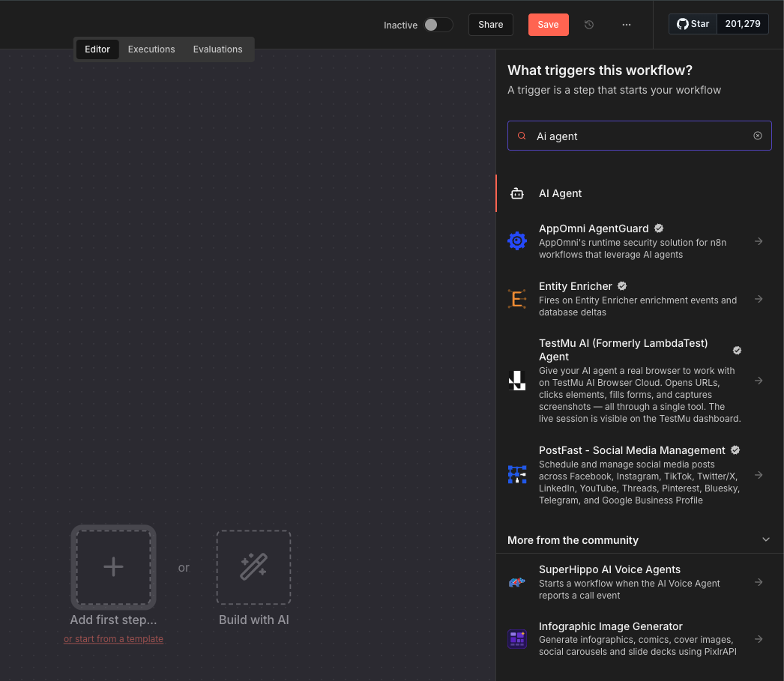Viewport: 784px width, 681px height.
Task: Click the Add first step label
Action: [113, 620]
